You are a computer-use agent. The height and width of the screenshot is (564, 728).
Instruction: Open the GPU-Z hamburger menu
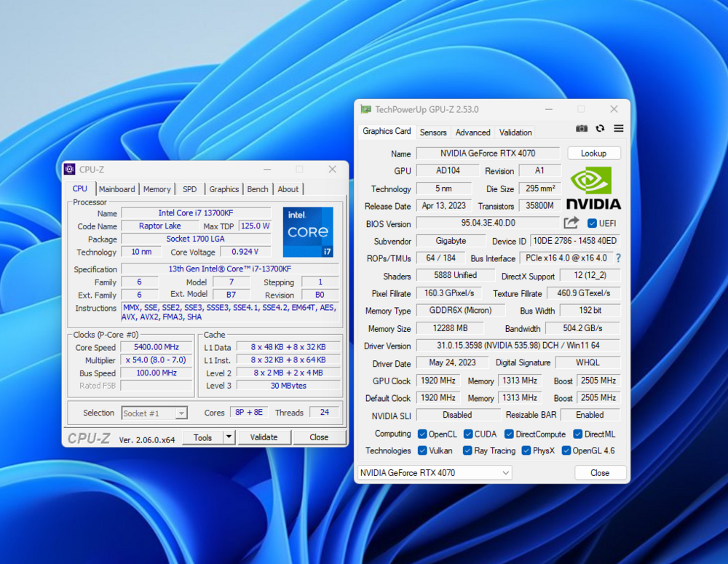(618, 129)
